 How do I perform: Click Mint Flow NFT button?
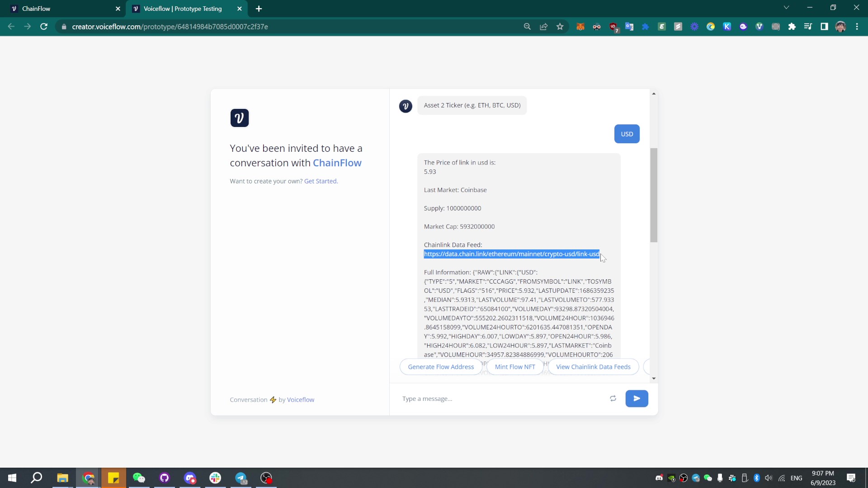tap(515, 367)
